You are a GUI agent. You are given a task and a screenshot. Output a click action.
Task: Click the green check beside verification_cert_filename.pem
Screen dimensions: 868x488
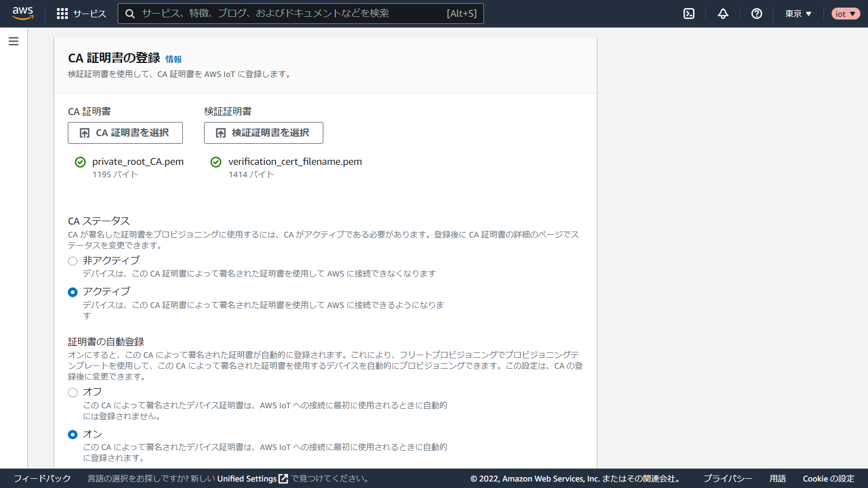coord(216,162)
